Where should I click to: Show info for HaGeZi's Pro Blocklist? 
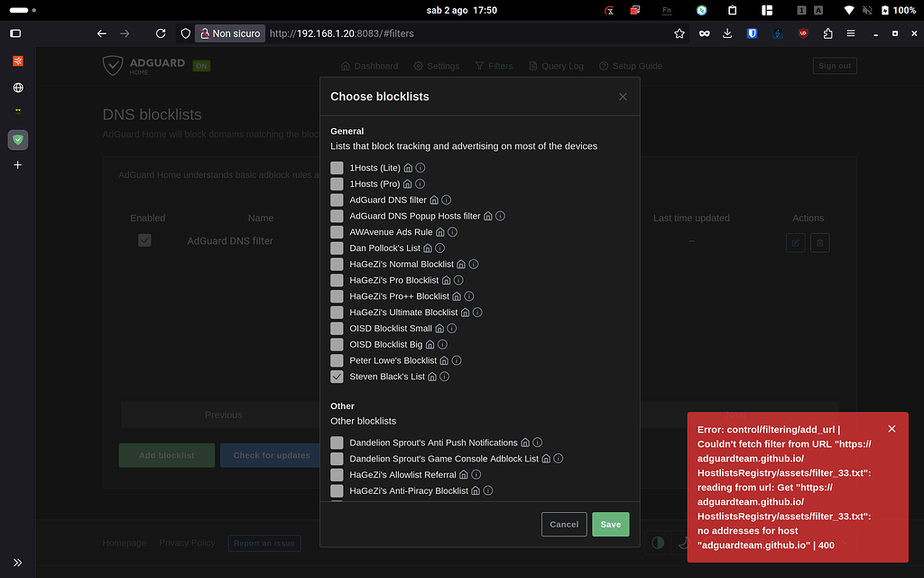tap(458, 280)
